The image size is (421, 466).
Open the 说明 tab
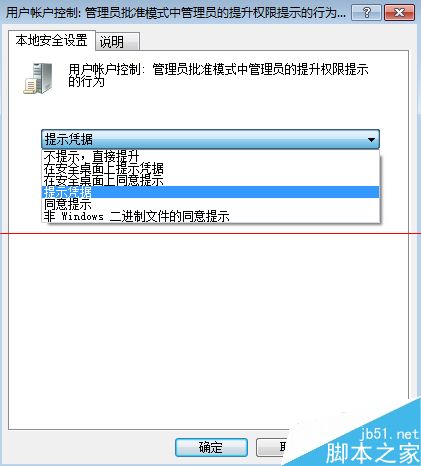pos(117,42)
